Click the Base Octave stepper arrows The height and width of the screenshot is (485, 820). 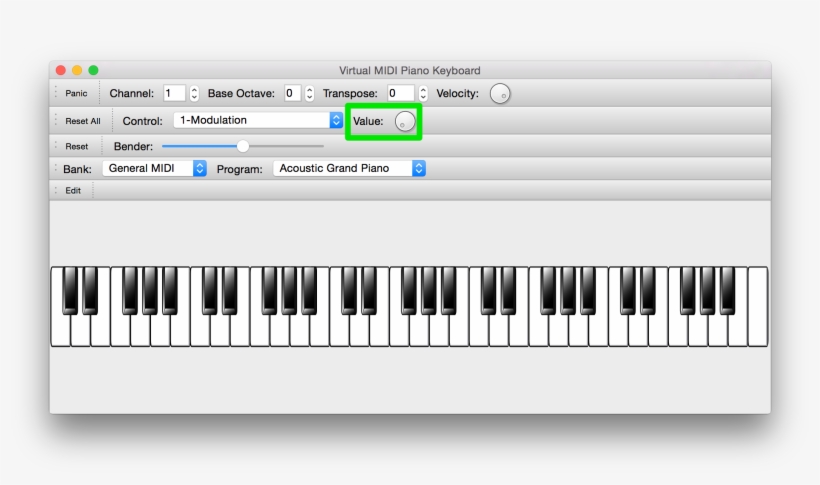click(x=310, y=93)
